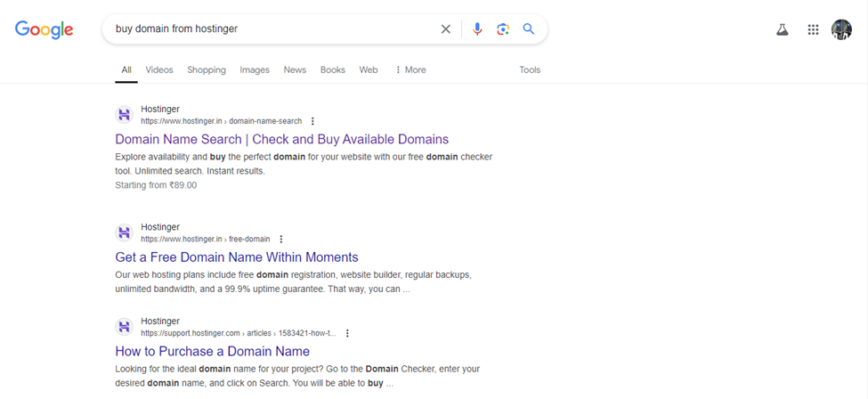Open the Google apps grid icon
This screenshot has height=399, width=868.
coord(813,30)
